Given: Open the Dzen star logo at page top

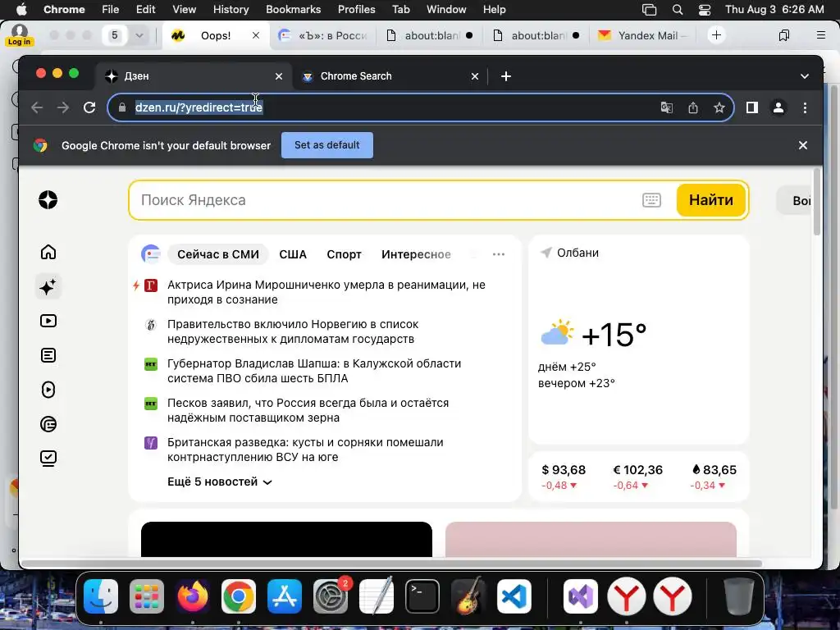Looking at the screenshot, I should click(x=48, y=200).
